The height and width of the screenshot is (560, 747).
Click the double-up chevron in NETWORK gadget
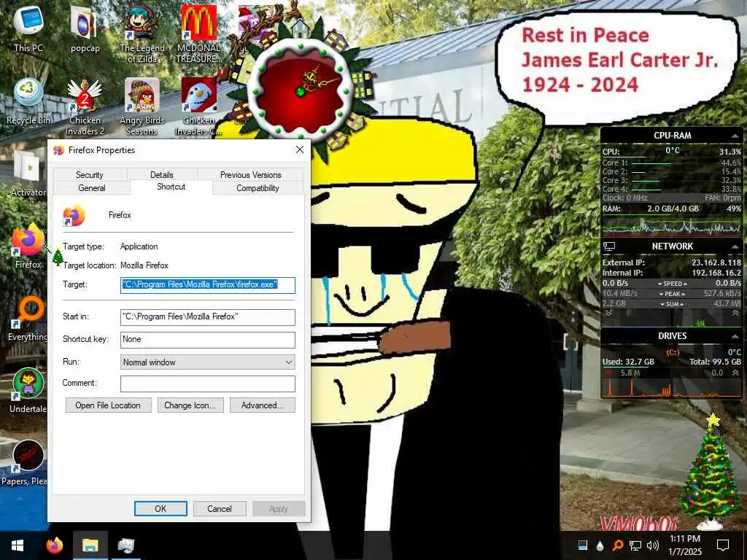point(735,314)
